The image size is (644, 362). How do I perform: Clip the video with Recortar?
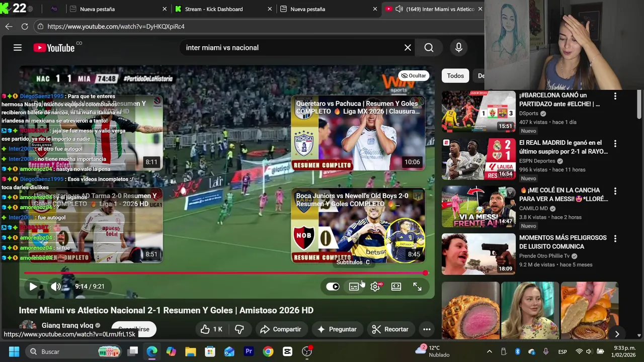point(390,329)
